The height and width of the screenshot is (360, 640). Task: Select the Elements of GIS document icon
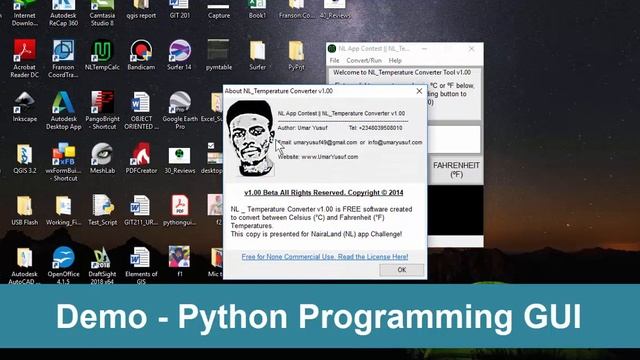click(141, 265)
